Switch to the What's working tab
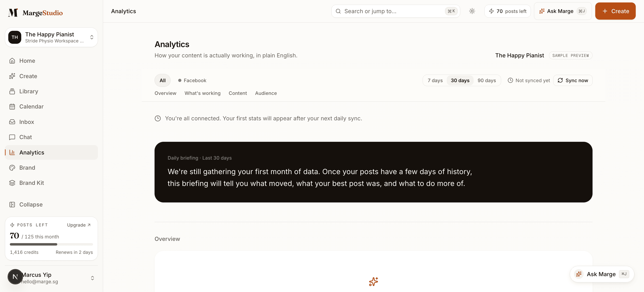The image size is (644, 292). click(x=203, y=93)
